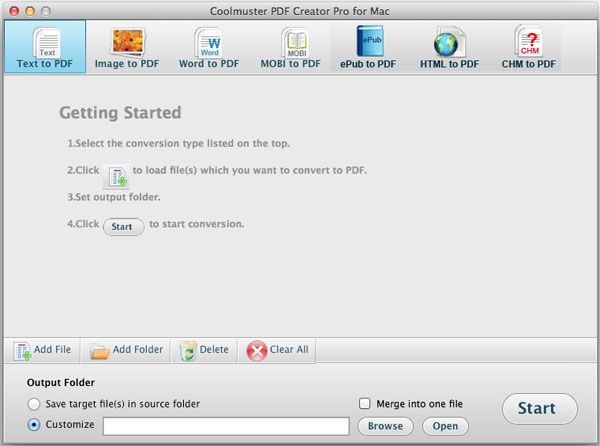Click the custom output folder path field
The width and height of the screenshot is (600, 446).
click(x=226, y=426)
